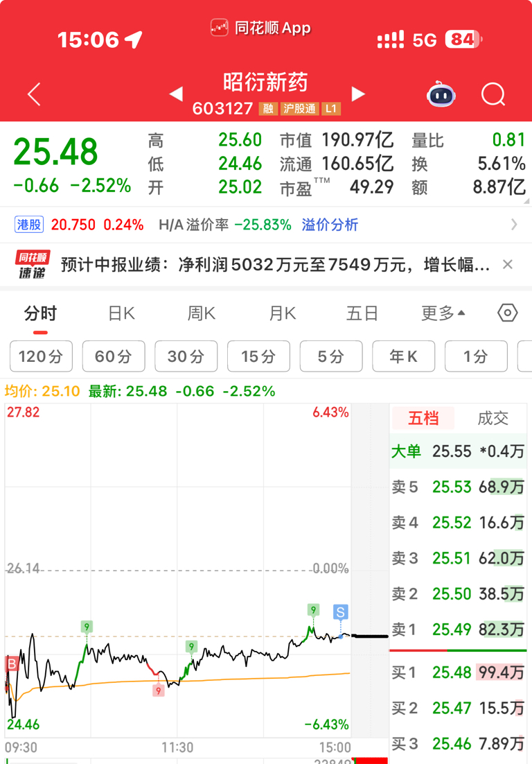Switch to 月K tab
The height and width of the screenshot is (764, 532).
click(x=283, y=313)
